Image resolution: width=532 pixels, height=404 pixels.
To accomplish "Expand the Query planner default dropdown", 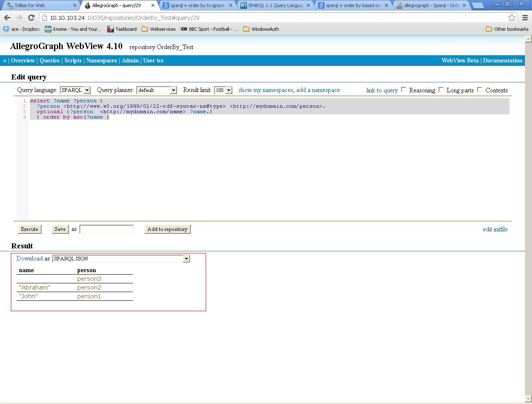I will (x=157, y=90).
